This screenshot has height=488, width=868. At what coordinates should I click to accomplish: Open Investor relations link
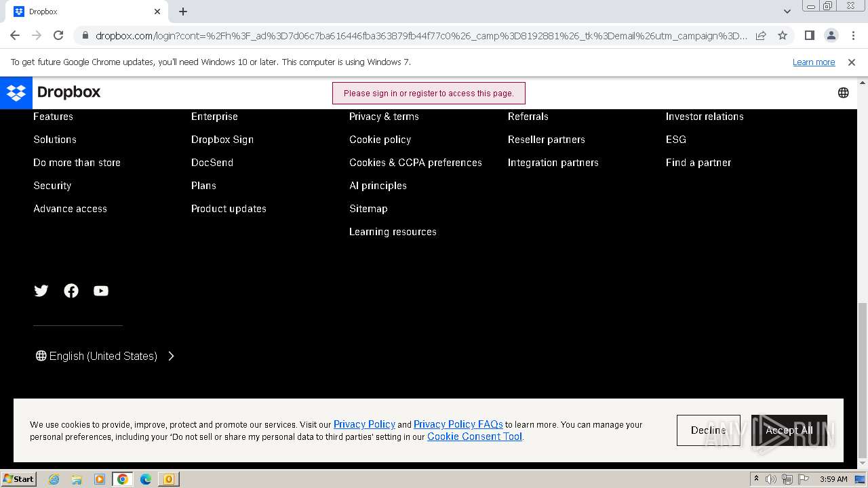pyautogui.click(x=705, y=117)
